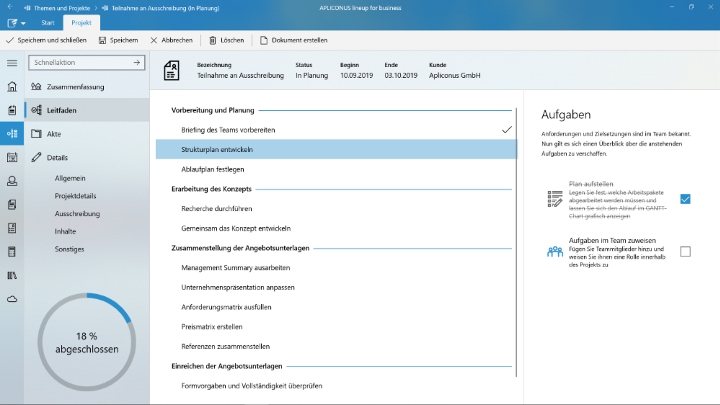Open the quick access edit dropdown icon
720x405 pixels.
pyautogui.click(x=16, y=23)
